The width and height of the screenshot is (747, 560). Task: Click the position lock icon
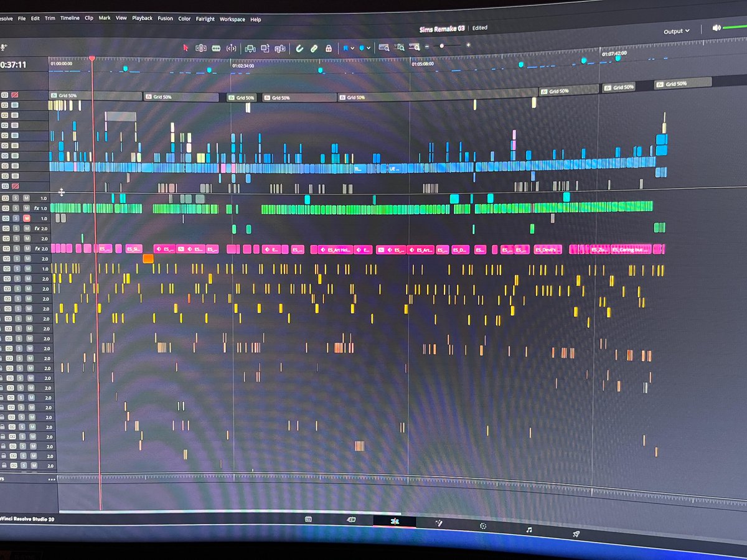(x=329, y=48)
